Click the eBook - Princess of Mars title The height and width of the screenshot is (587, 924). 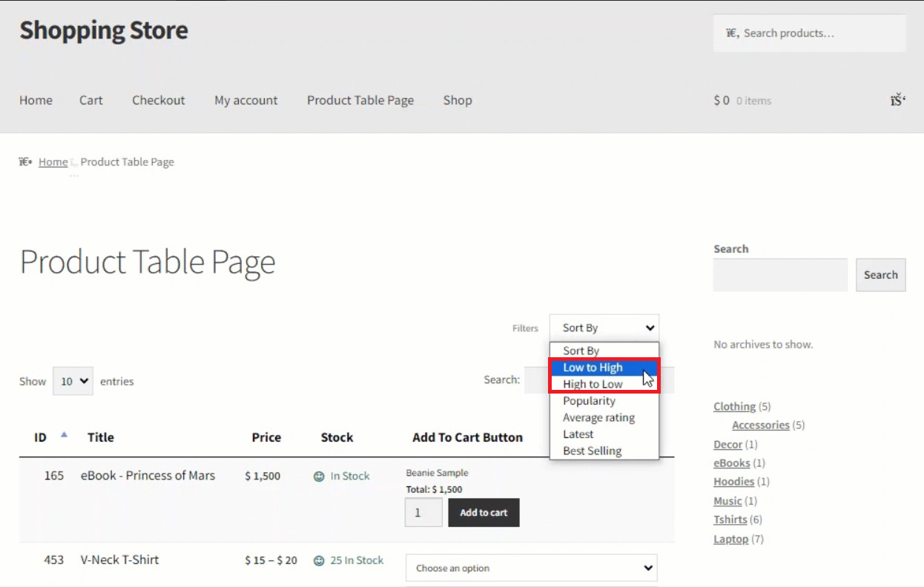pos(148,475)
